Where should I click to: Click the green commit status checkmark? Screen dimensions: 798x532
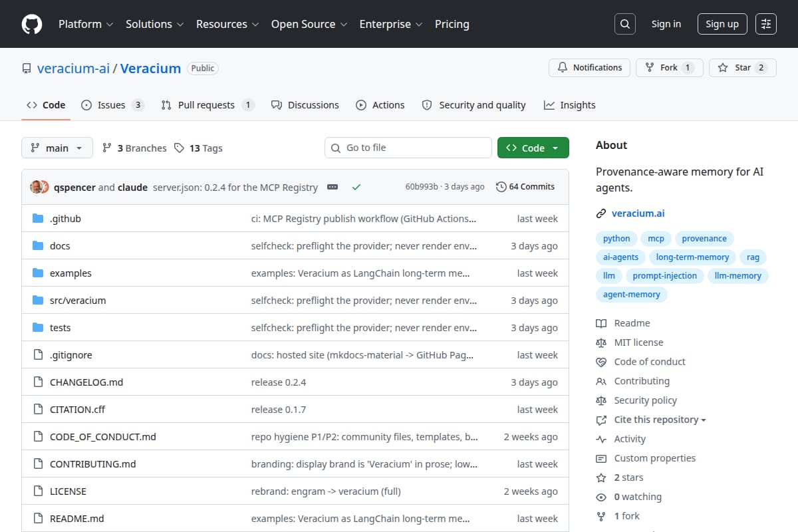(x=356, y=187)
